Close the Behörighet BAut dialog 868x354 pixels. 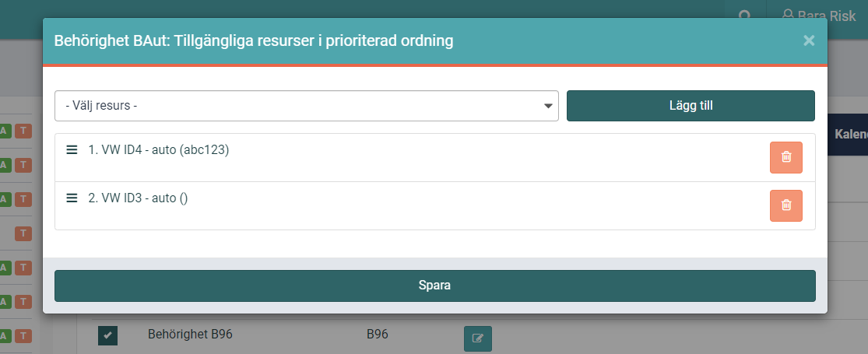pos(809,40)
